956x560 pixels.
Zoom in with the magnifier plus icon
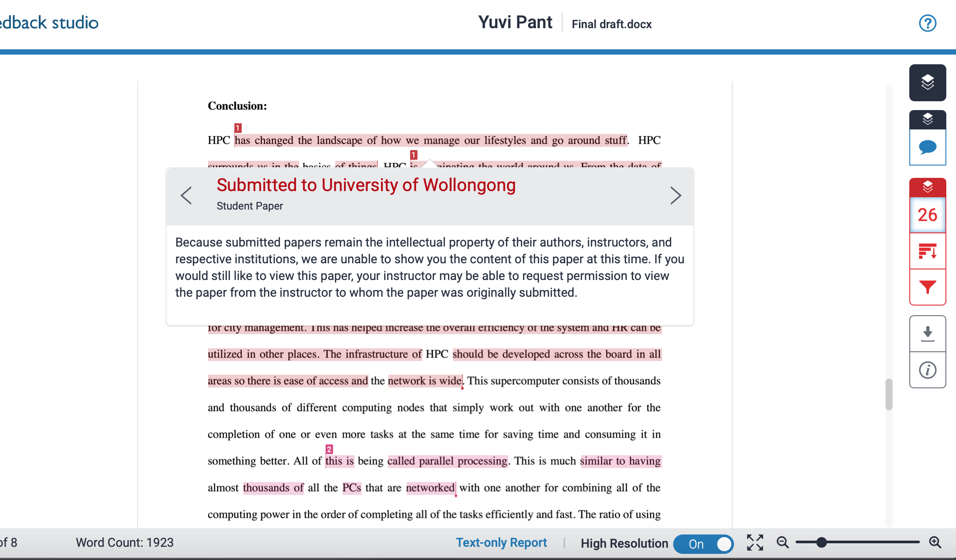[935, 542]
